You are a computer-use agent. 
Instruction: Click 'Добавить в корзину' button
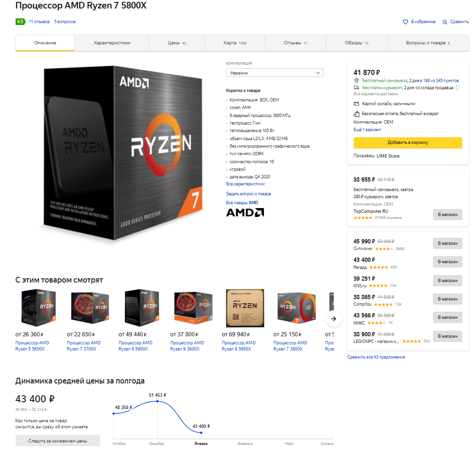pyautogui.click(x=408, y=142)
